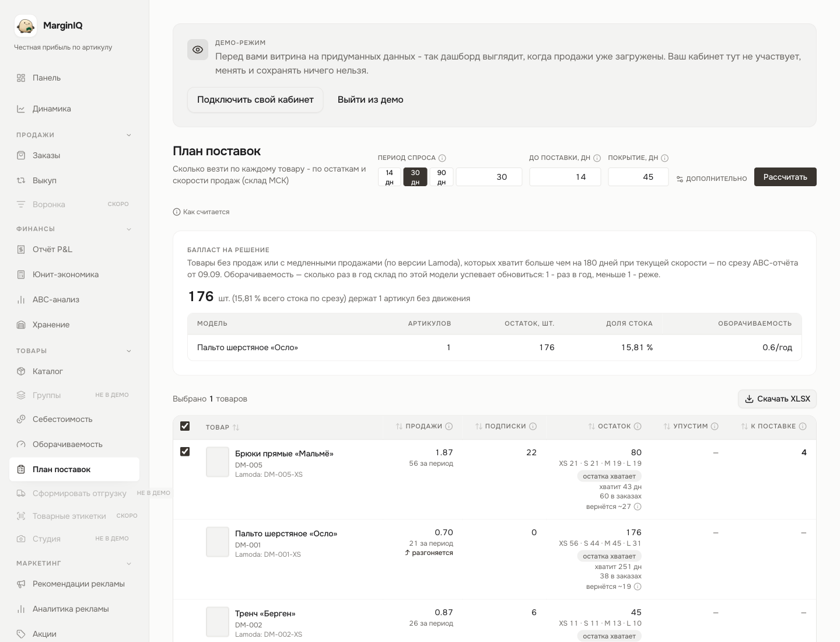Click the ABC-анализ bars icon
This screenshot has height=642, width=840.
click(x=21, y=300)
